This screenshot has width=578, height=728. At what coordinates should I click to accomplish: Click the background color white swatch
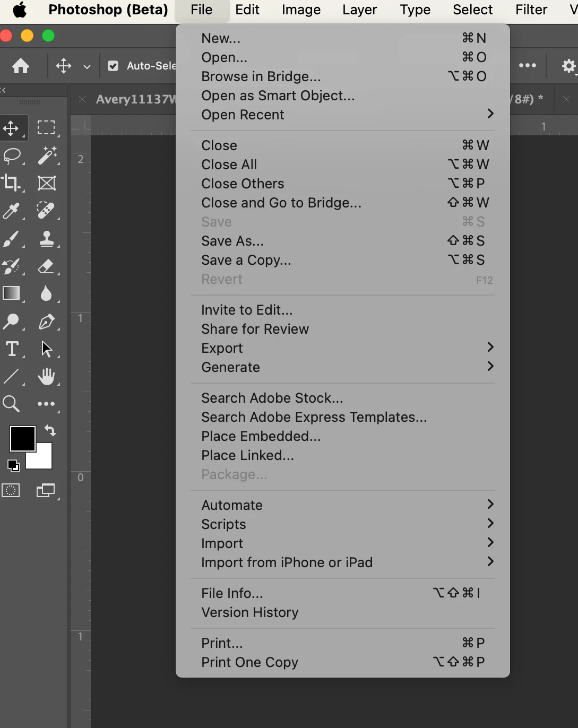44,459
